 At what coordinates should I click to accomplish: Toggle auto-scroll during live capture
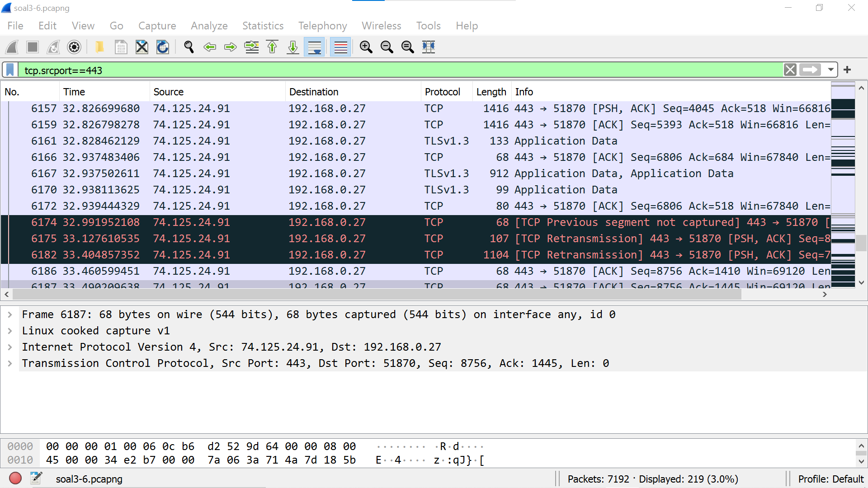314,47
